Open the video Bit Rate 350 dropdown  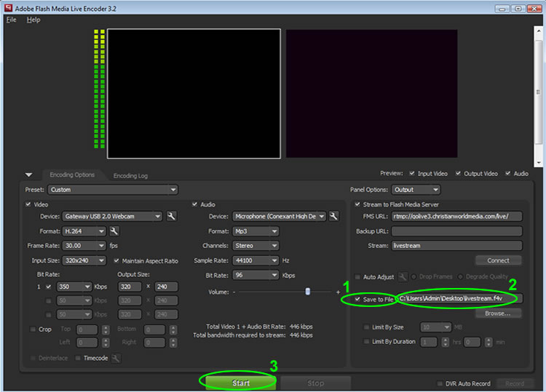click(x=74, y=287)
